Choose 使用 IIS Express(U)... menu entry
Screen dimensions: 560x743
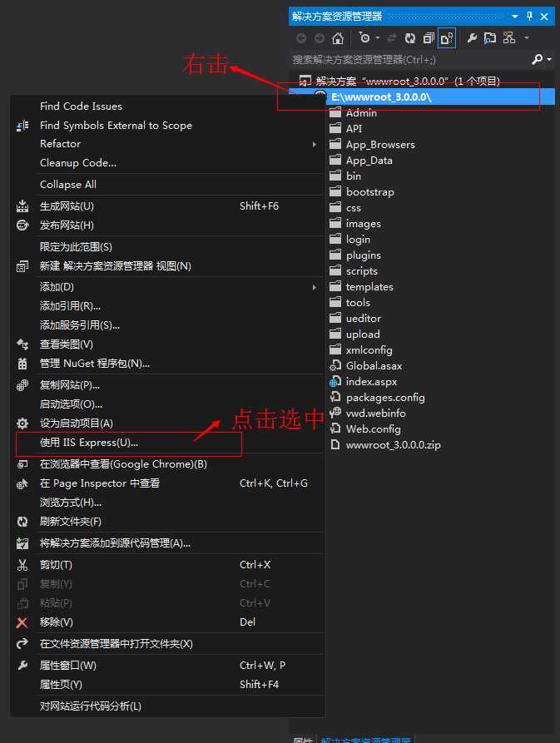point(89,443)
